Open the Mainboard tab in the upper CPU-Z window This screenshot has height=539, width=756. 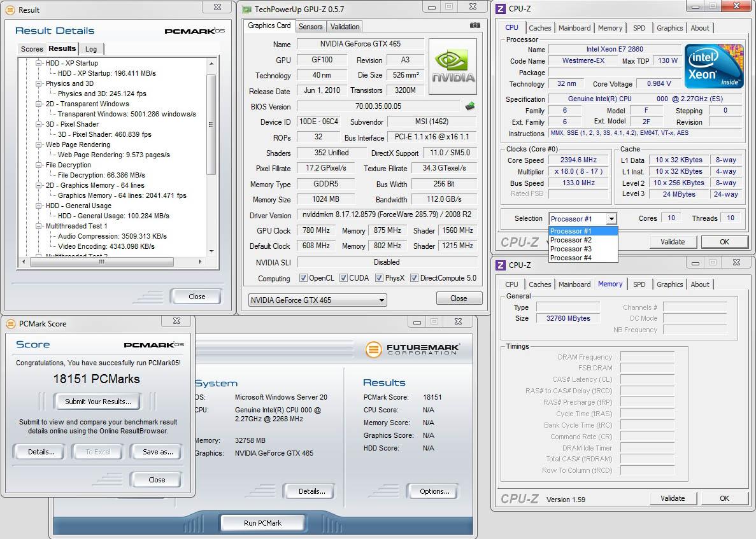click(574, 28)
